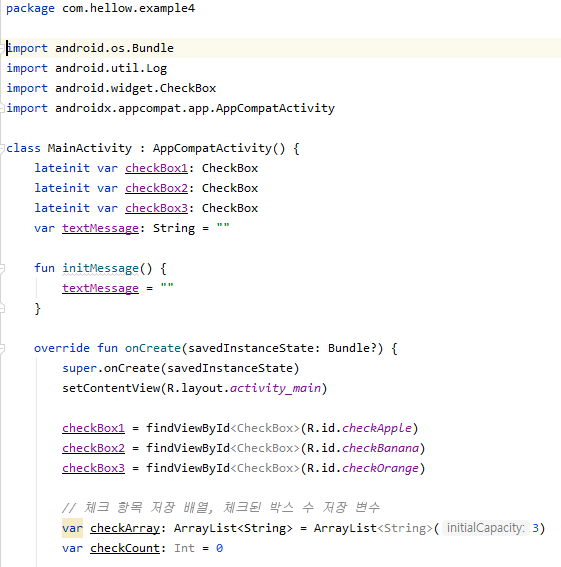Click the 'package' keyword

point(30,8)
